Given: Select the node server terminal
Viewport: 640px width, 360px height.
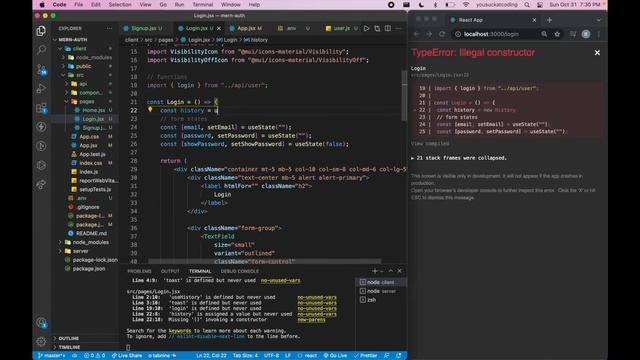Looking at the screenshot, I should (x=380, y=291).
